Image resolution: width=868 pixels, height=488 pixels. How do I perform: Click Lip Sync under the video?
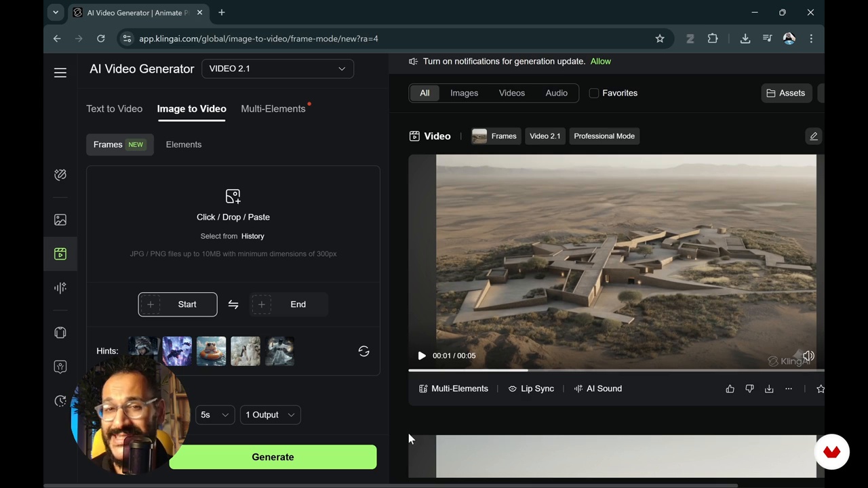coord(531,389)
